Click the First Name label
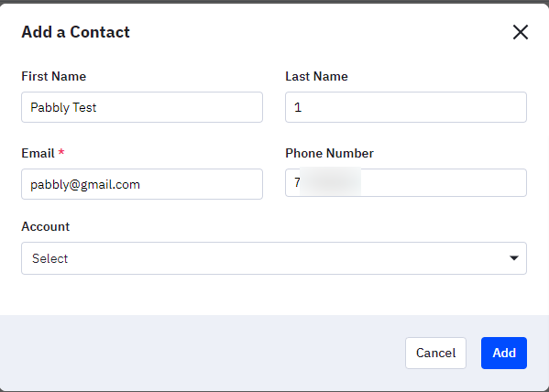Viewport: 549px width, 392px height. coord(53,76)
